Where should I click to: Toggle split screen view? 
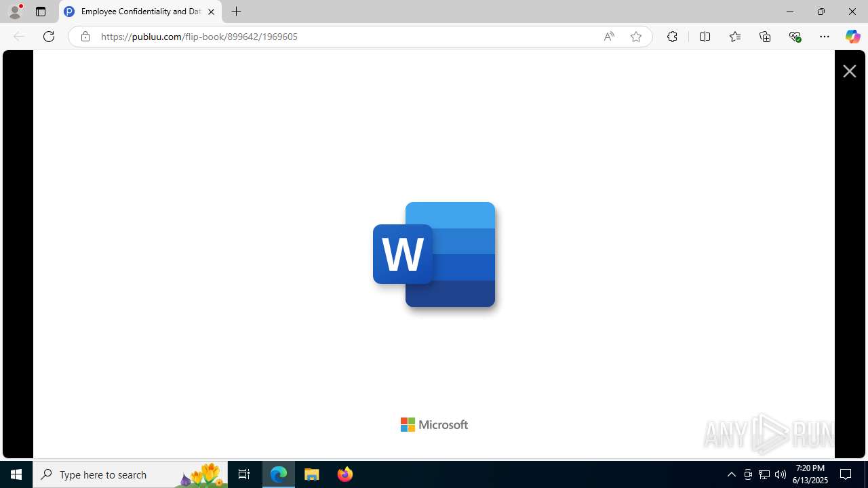coord(705,37)
